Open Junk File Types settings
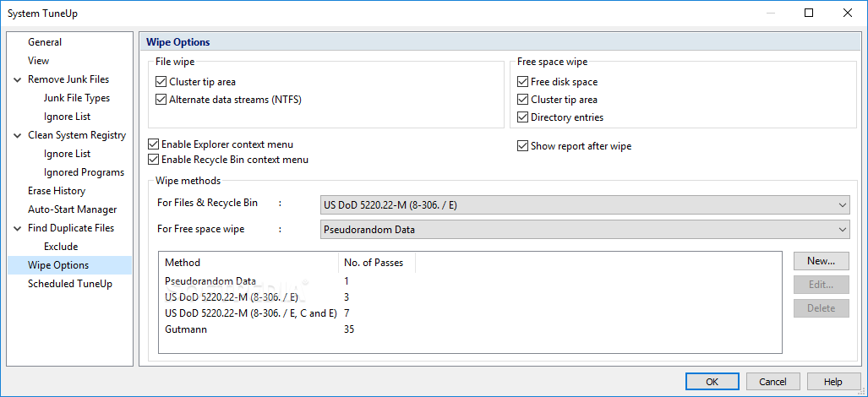Viewport: 868px width, 397px height. (x=77, y=98)
